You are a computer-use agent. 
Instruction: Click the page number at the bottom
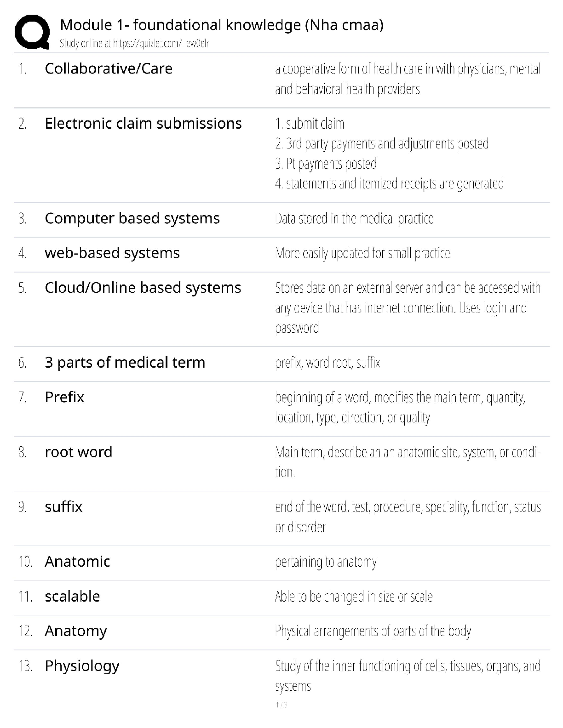pyautogui.click(x=281, y=705)
